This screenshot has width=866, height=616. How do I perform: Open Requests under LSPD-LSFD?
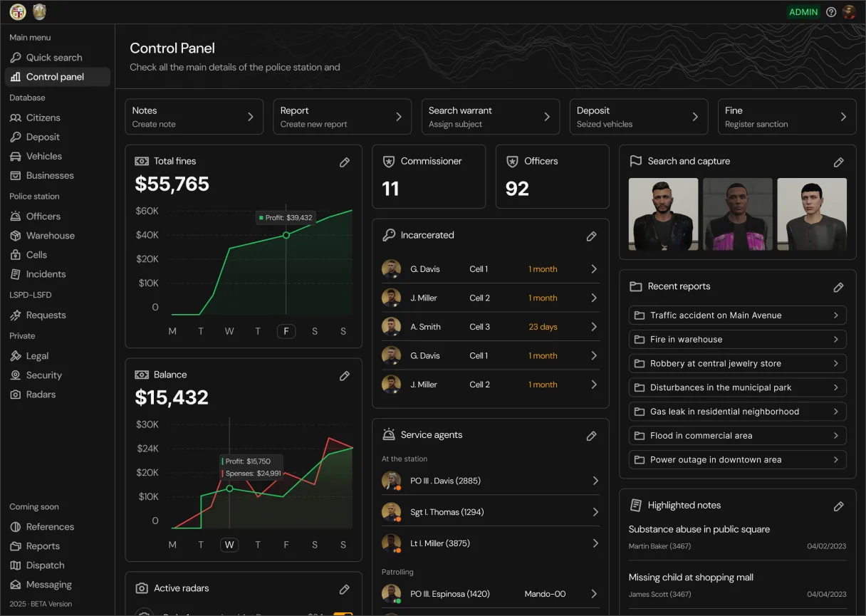click(x=57, y=315)
